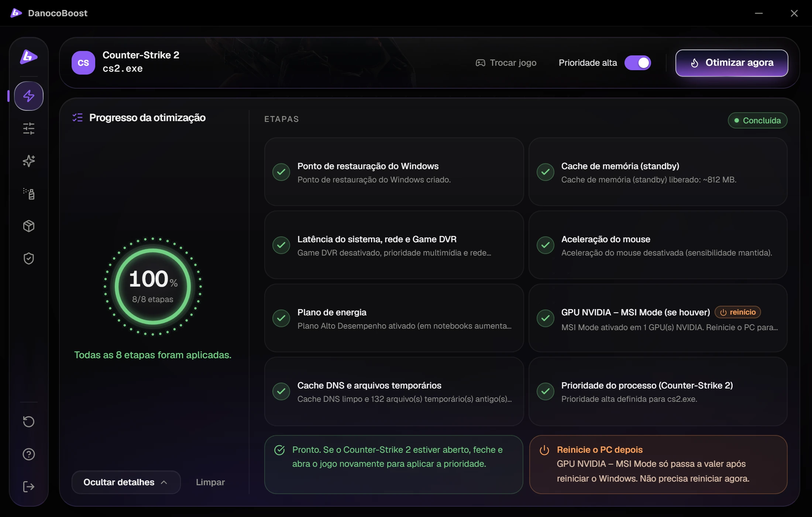Click the checklist icon beside Progresso da otimização
The height and width of the screenshot is (517, 812).
[78, 117]
